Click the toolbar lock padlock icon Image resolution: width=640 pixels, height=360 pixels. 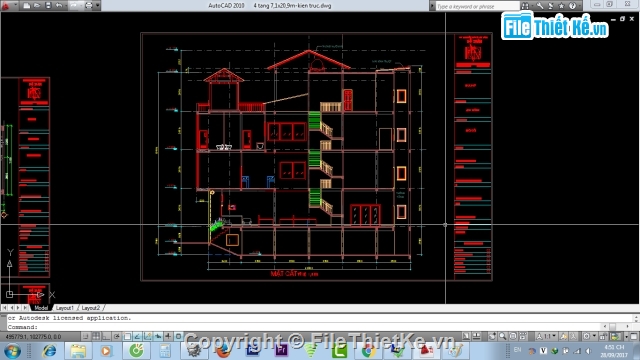point(603,336)
